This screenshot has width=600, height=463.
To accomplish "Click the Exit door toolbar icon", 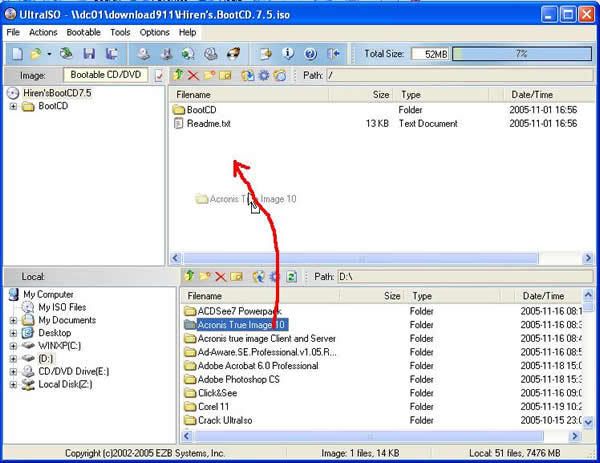I will click(333, 54).
